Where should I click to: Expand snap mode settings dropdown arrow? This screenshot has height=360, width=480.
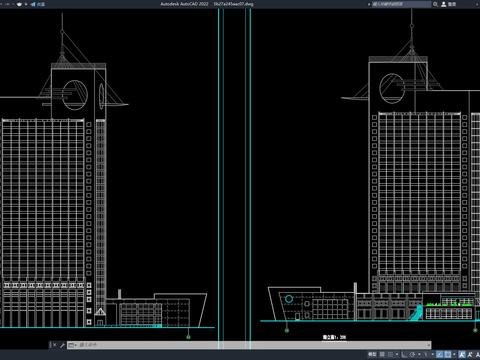click(x=397, y=354)
